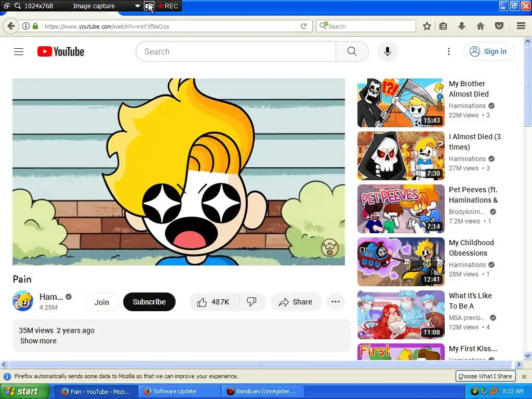The height and width of the screenshot is (399, 532).
Task: Click Bandicam magnifier zoom icon
Action: tap(17, 6)
